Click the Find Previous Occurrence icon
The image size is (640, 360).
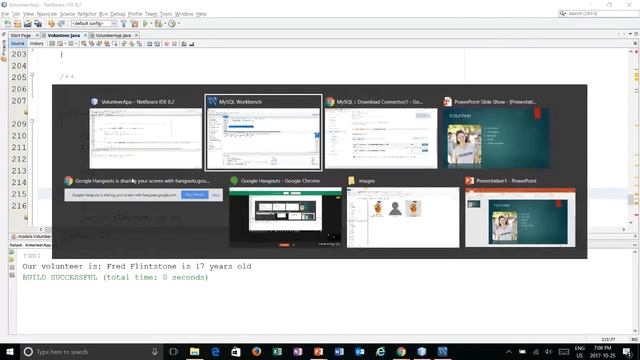(x=91, y=44)
